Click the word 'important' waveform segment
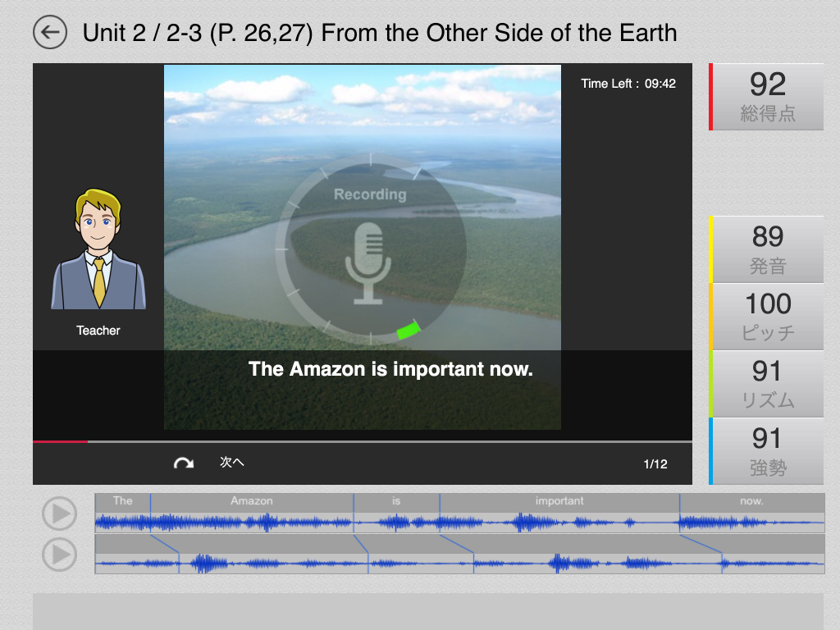The image size is (840, 630). tap(559, 514)
